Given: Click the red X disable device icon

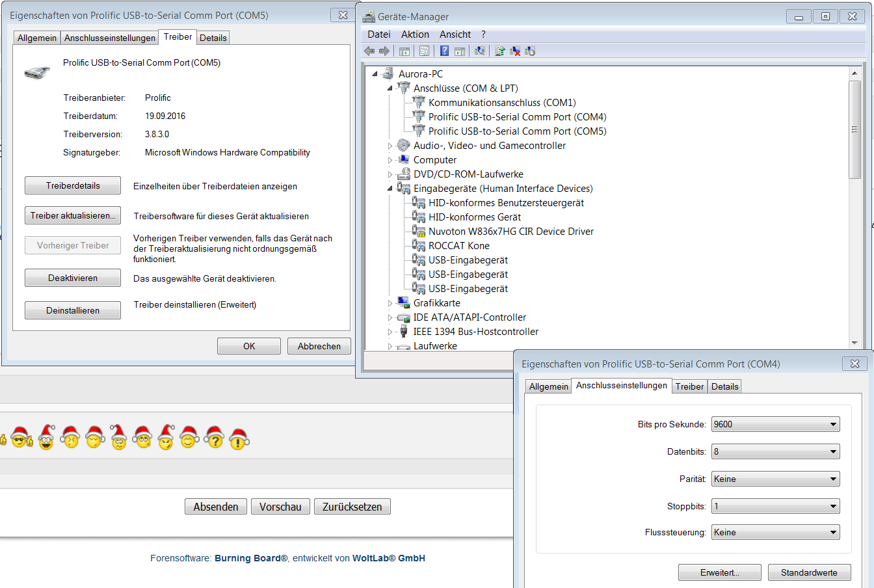Looking at the screenshot, I should [515, 51].
